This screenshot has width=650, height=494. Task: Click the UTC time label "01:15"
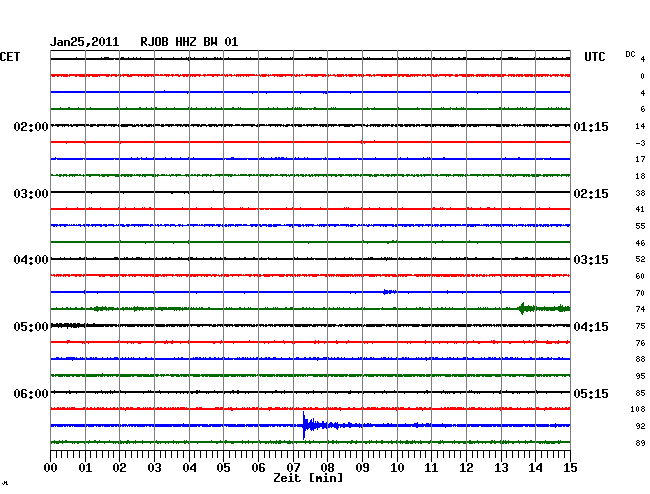click(591, 127)
